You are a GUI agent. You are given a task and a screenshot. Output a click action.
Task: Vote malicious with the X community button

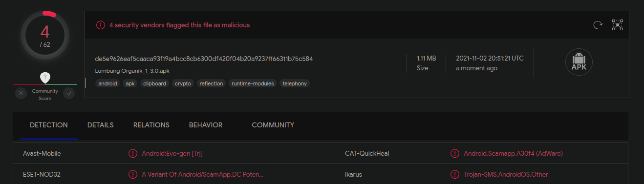click(x=21, y=93)
